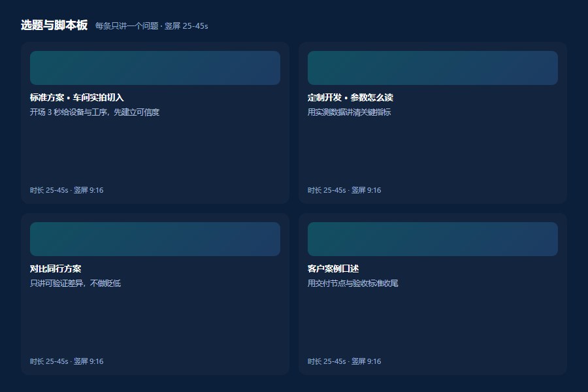Open the 标准方案 • 车间实拍切入 card thumbnail

coord(155,68)
